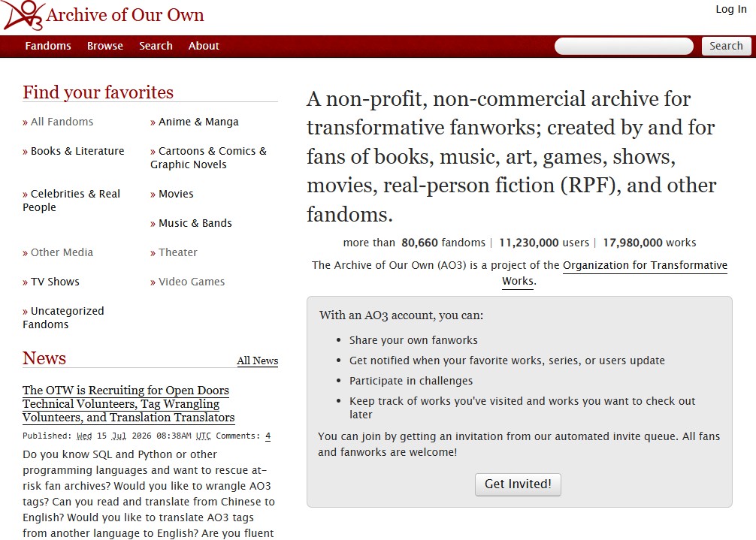Click the Search button in the header
This screenshot has height=540, width=756.
(x=726, y=47)
